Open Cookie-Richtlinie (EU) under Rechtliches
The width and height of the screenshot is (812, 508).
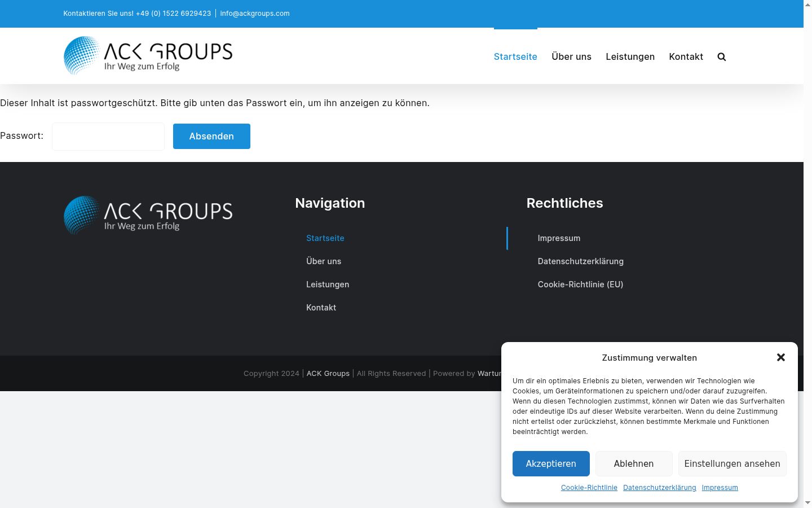580,284
